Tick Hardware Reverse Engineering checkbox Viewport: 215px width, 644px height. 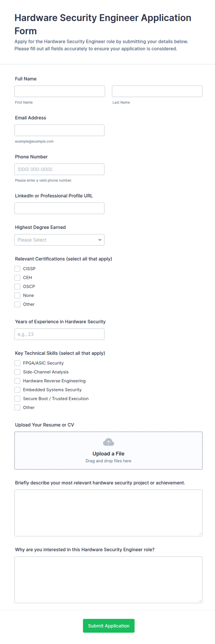pyautogui.click(x=17, y=381)
